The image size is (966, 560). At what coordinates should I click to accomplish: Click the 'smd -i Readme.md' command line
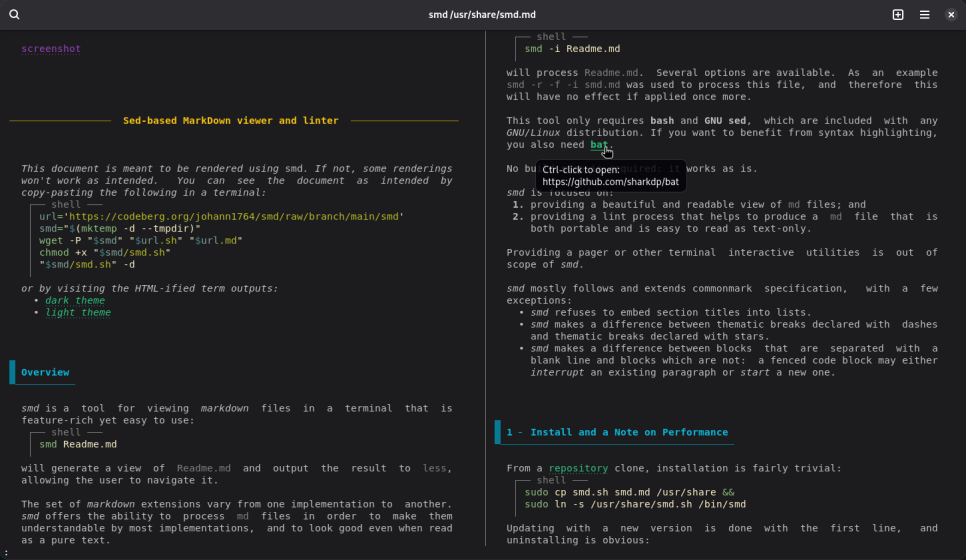(572, 49)
